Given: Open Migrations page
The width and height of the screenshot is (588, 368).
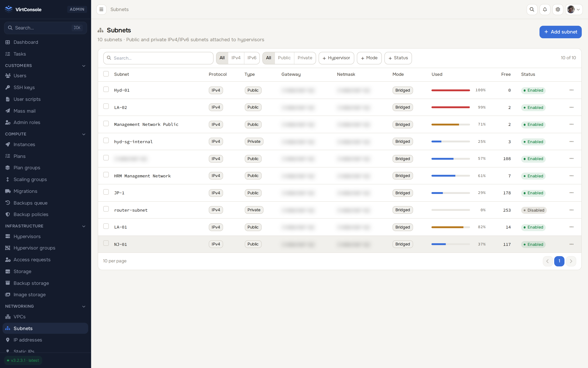Looking at the screenshot, I should [45, 191].
